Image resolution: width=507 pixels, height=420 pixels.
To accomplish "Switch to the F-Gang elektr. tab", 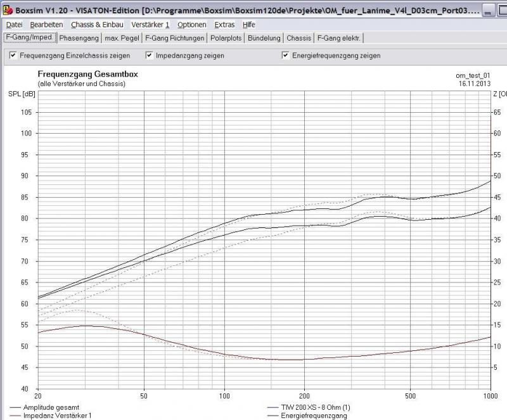I will (338, 38).
